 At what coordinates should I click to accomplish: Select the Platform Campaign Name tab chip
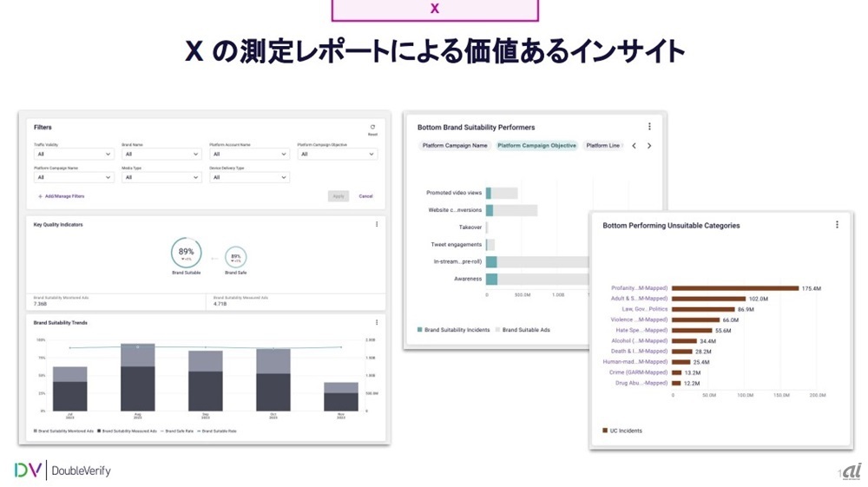tap(455, 146)
